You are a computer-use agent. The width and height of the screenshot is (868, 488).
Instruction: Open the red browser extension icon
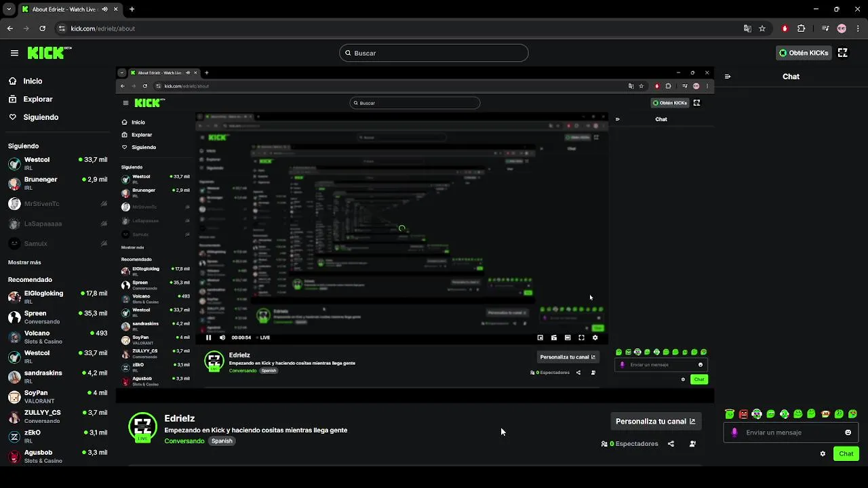[785, 28]
